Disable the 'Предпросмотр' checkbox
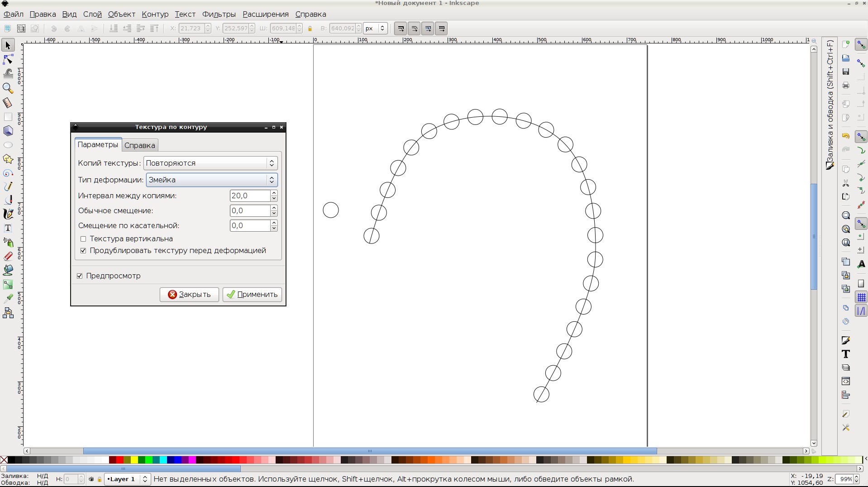This screenshot has width=868, height=487. [x=80, y=276]
